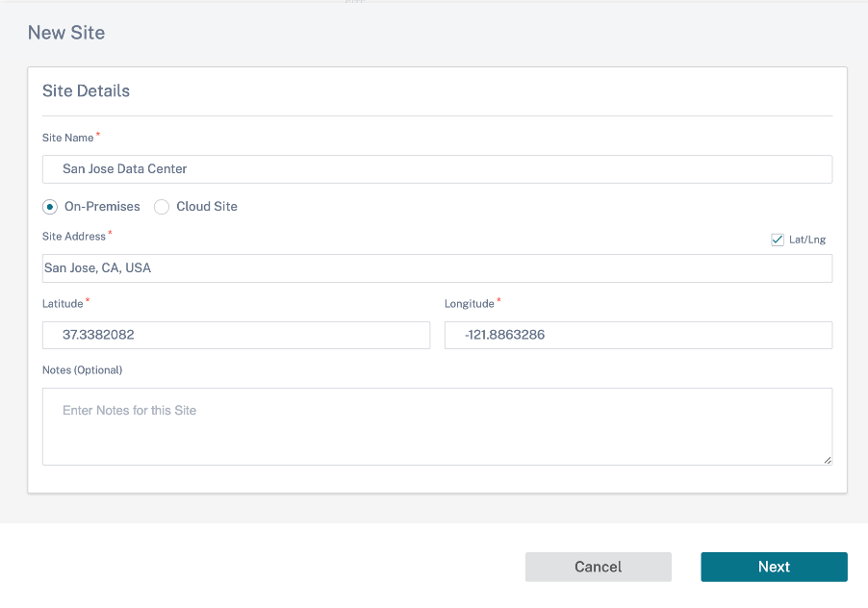Click the Site Name input field
Screen dimensions: 868x608
[437, 169]
